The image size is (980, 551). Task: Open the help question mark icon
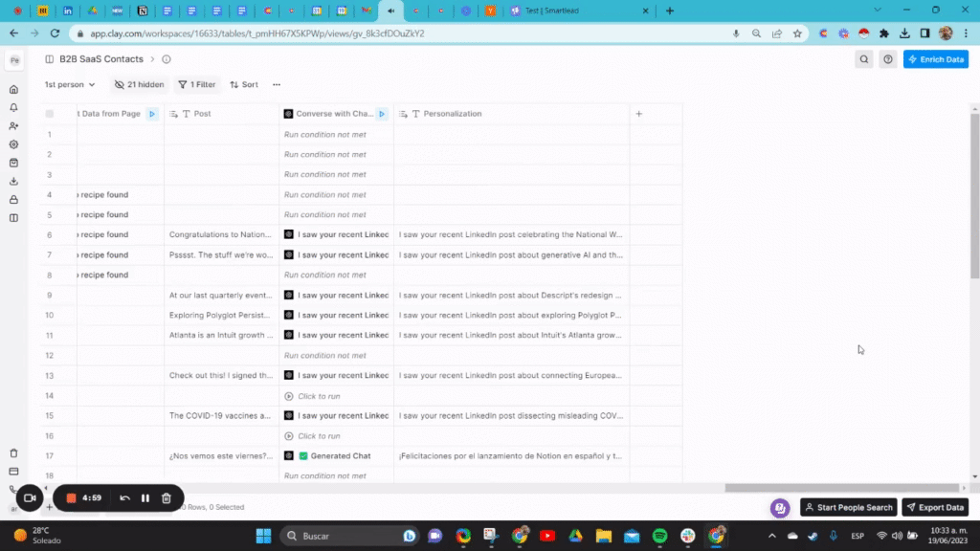[x=888, y=59]
